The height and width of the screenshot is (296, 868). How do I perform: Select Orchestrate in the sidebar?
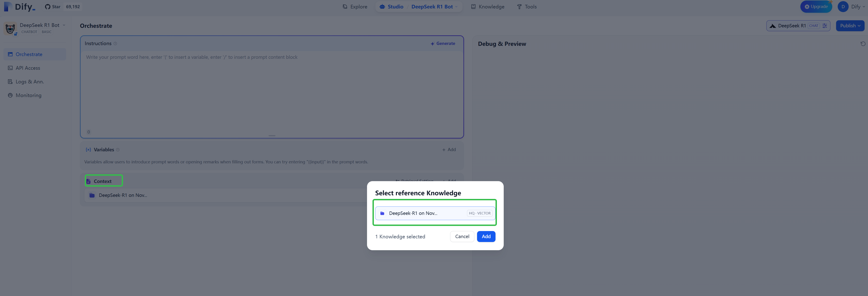[x=35, y=54]
